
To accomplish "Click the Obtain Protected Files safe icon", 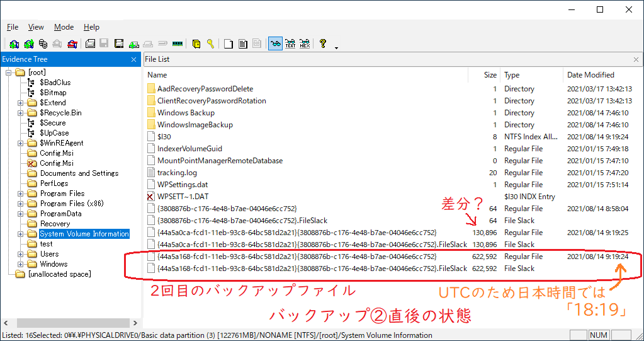I will (x=197, y=43).
